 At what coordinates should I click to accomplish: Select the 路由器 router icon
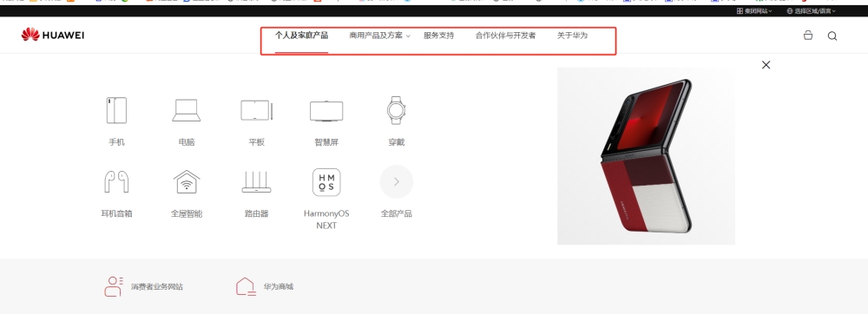[256, 181]
